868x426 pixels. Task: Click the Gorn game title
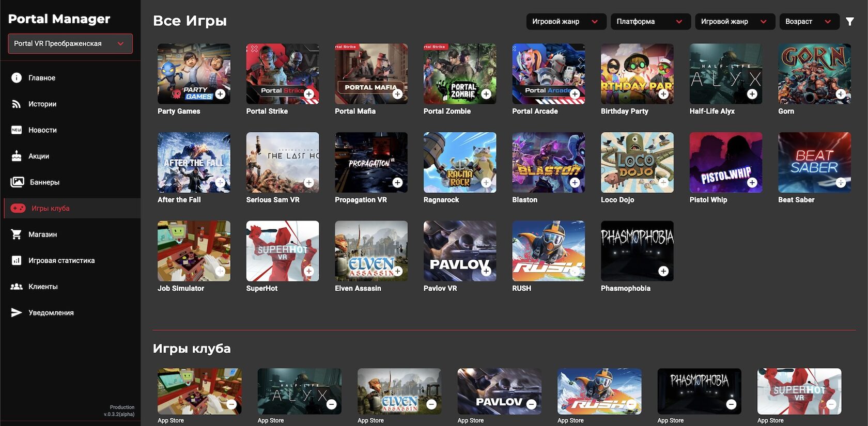[786, 111]
